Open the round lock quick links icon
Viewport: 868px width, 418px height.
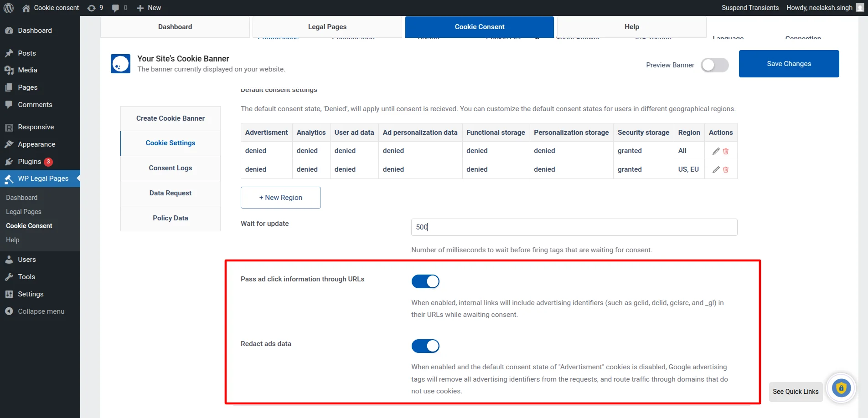pos(842,388)
